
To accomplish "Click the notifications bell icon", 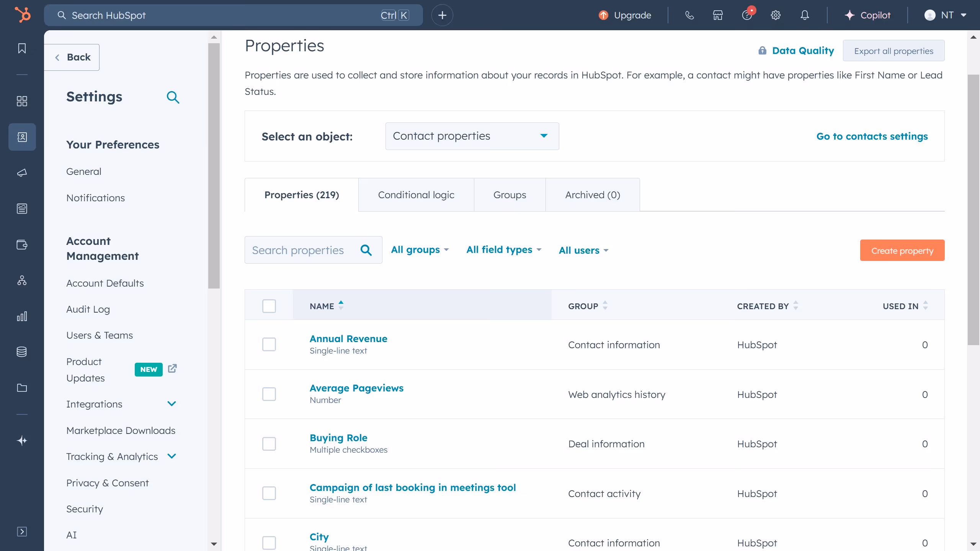I will pos(804,15).
